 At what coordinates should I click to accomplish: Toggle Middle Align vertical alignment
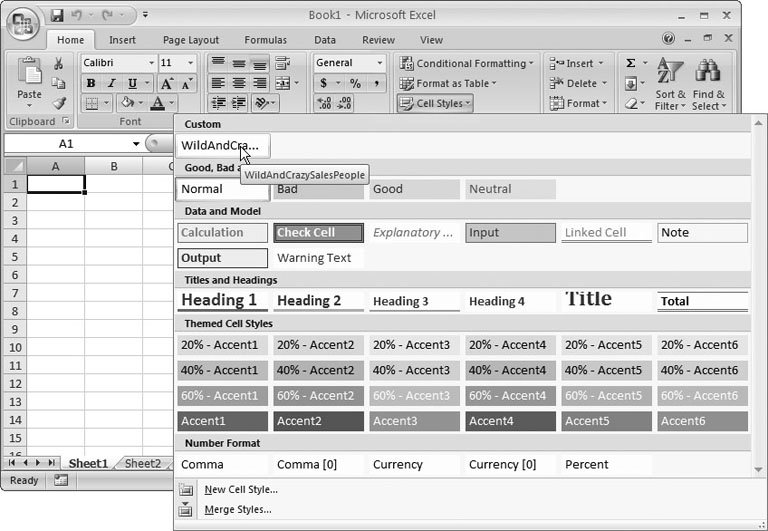coord(239,63)
